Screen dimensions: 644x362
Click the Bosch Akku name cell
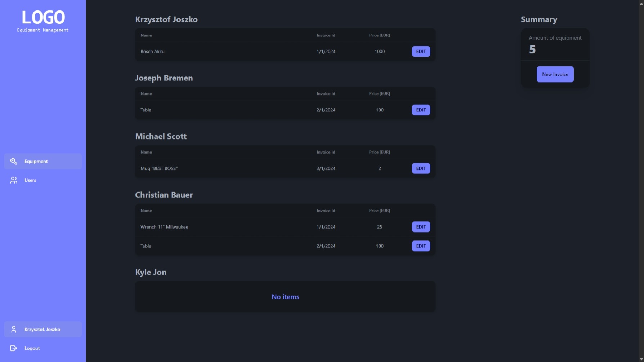click(x=152, y=52)
